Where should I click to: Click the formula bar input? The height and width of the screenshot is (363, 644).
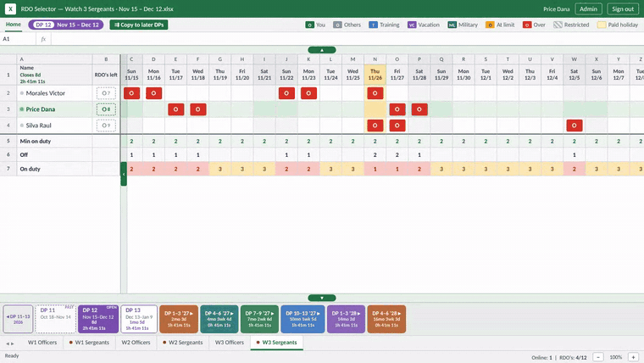tap(347, 39)
